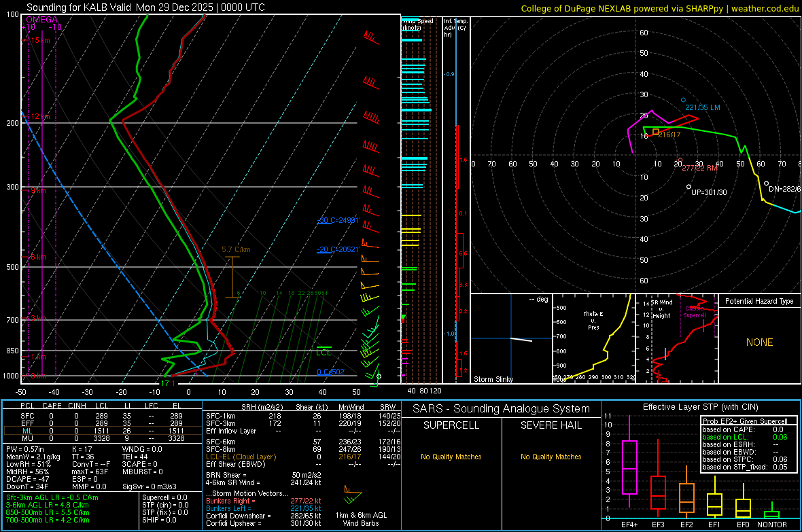Click No Quality Matches under SEVERE HAIL
This screenshot has width=802, height=532.
551,457
